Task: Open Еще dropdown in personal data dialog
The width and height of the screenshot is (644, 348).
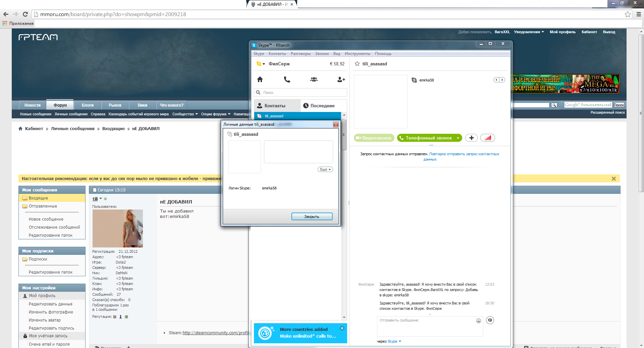Action: click(x=325, y=169)
